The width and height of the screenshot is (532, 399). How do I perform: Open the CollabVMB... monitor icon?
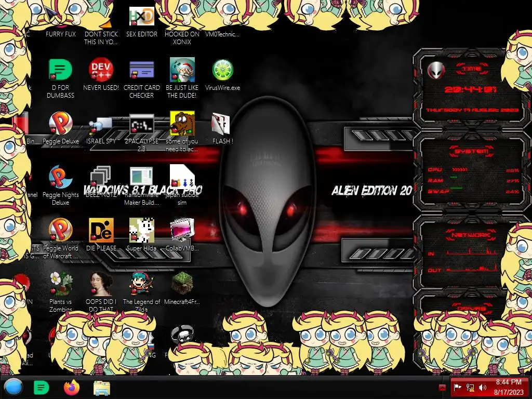(x=182, y=230)
